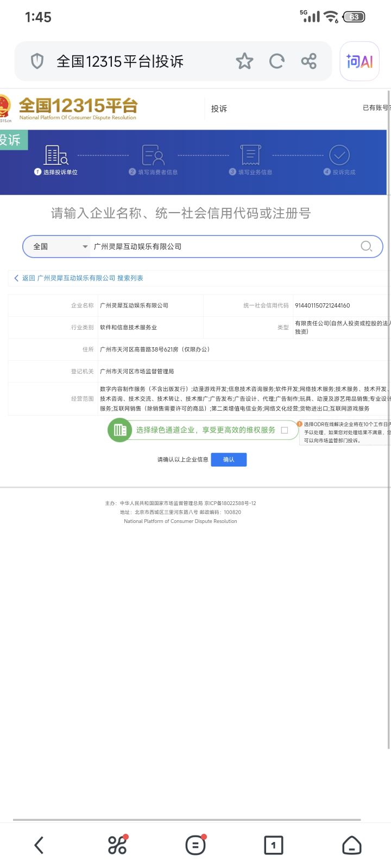Return to 广州灵犀互动娱乐有限公司 search list
Screen dimensions: 391x868
(x=79, y=278)
